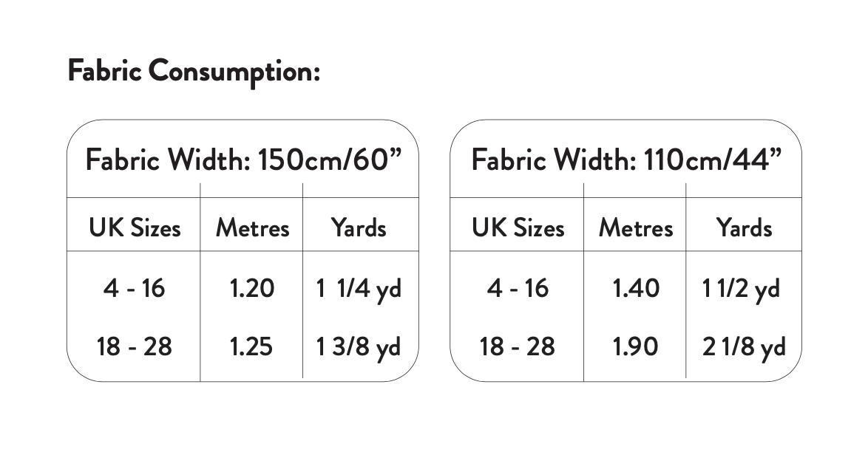
Task: Click Metres column header in 150cm table
Action: click(x=252, y=227)
